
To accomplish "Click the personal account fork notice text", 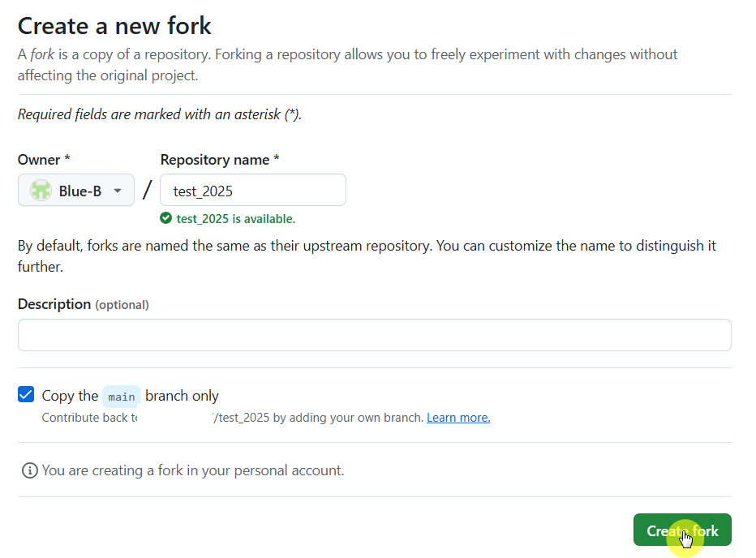I will pyautogui.click(x=193, y=470).
